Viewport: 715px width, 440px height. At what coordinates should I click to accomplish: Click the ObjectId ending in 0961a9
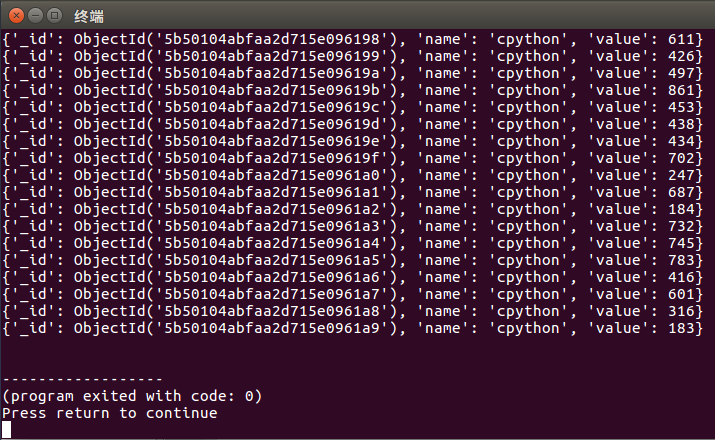236,328
